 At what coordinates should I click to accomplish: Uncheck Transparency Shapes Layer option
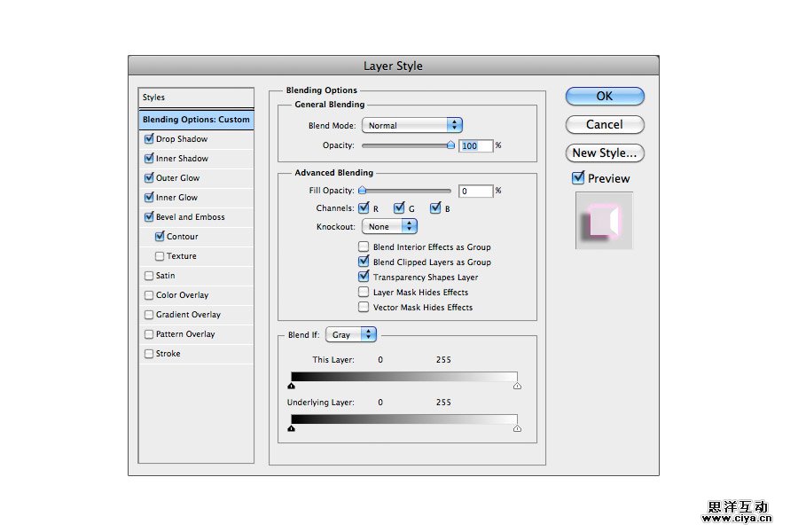tap(364, 277)
